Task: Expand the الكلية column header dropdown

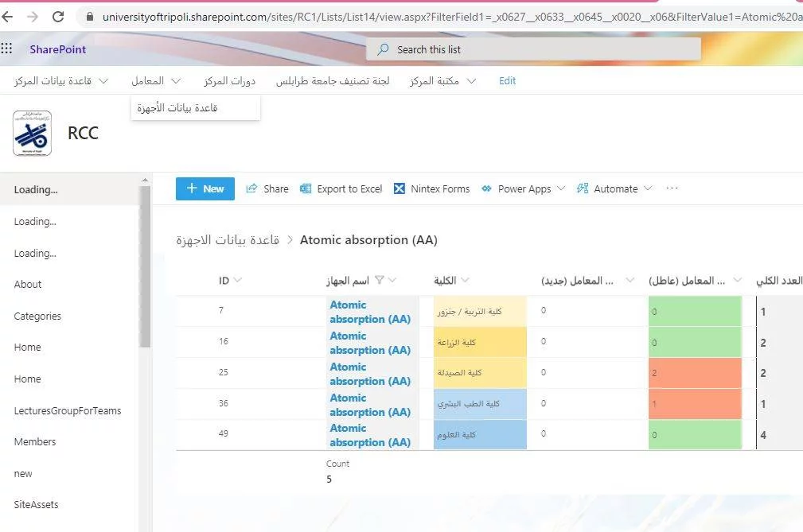Action: 466,280
